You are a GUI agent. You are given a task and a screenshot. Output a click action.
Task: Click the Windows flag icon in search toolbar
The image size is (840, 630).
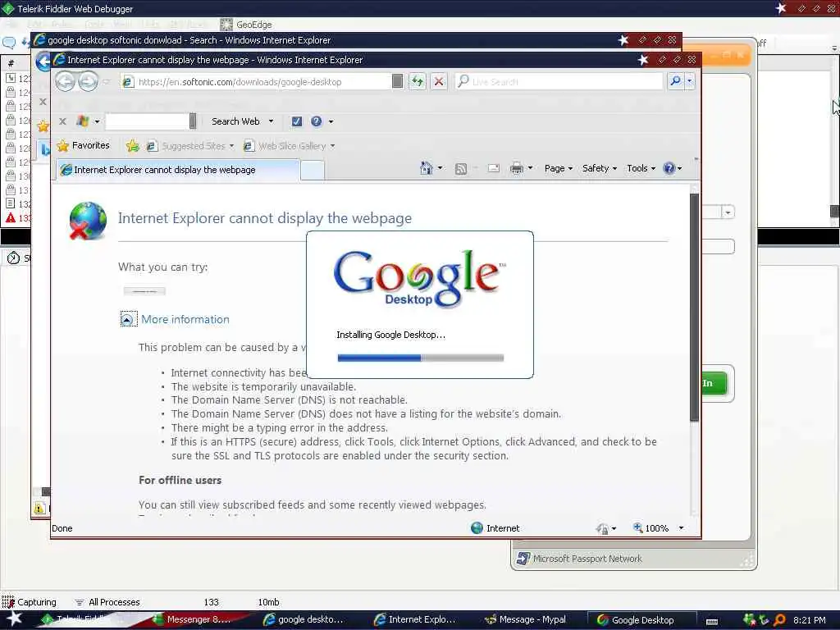(82, 121)
